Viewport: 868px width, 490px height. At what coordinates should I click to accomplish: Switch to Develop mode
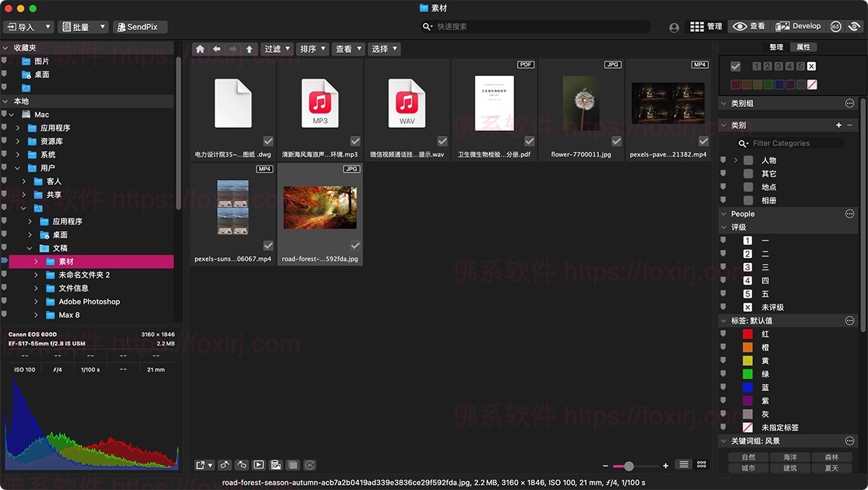point(799,26)
